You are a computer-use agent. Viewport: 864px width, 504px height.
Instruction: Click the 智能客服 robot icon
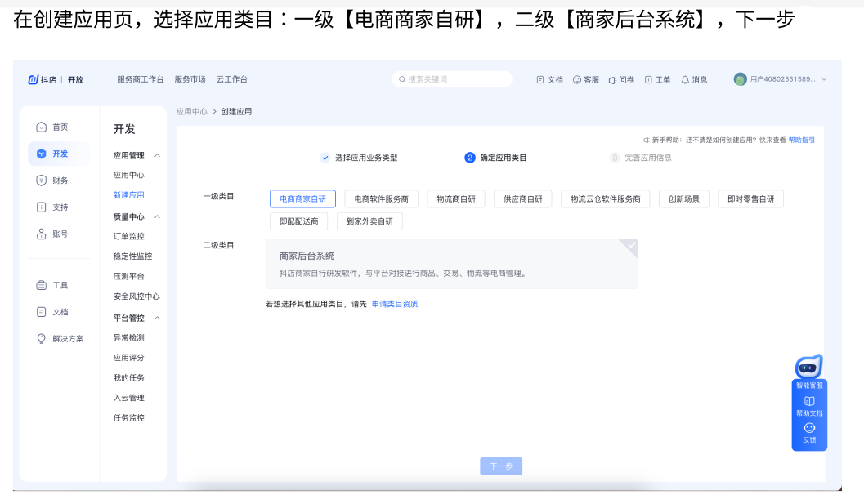point(809,367)
